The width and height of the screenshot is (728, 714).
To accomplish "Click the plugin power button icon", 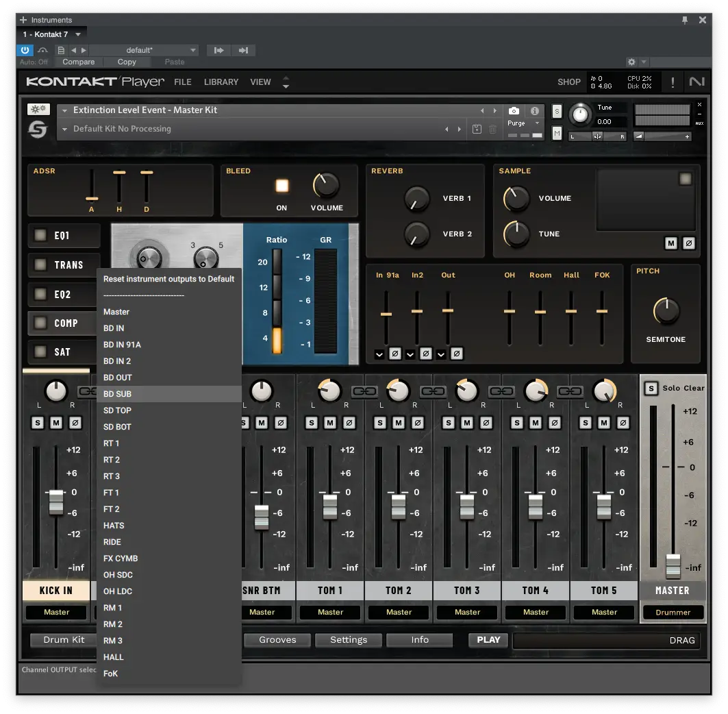I will click(x=25, y=50).
